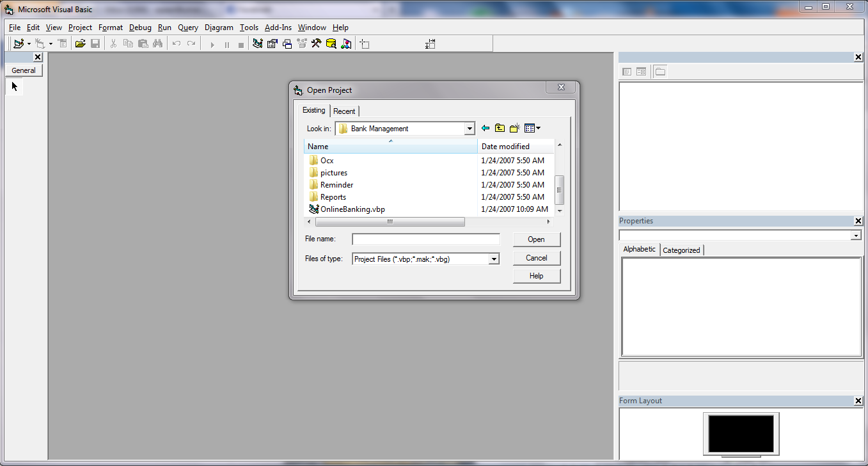
Task: Click the Save Project floppy disk icon
Action: coord(95,44)
